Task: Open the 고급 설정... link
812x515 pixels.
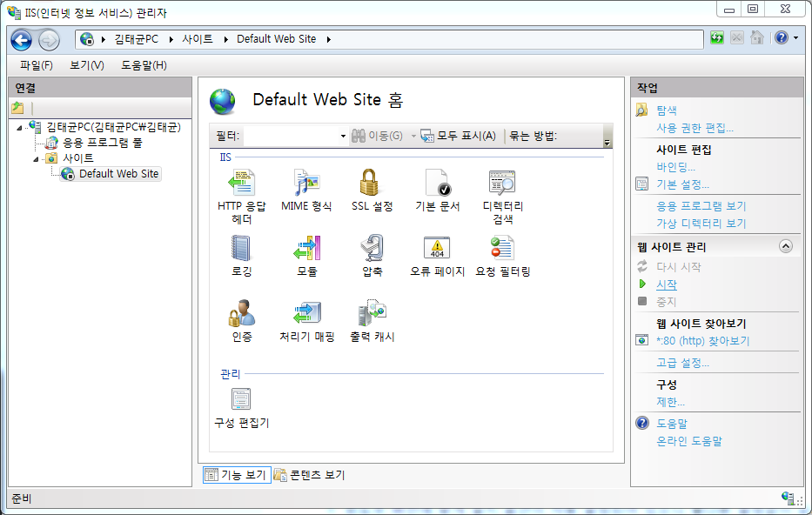Action: (x=682, y=363)
